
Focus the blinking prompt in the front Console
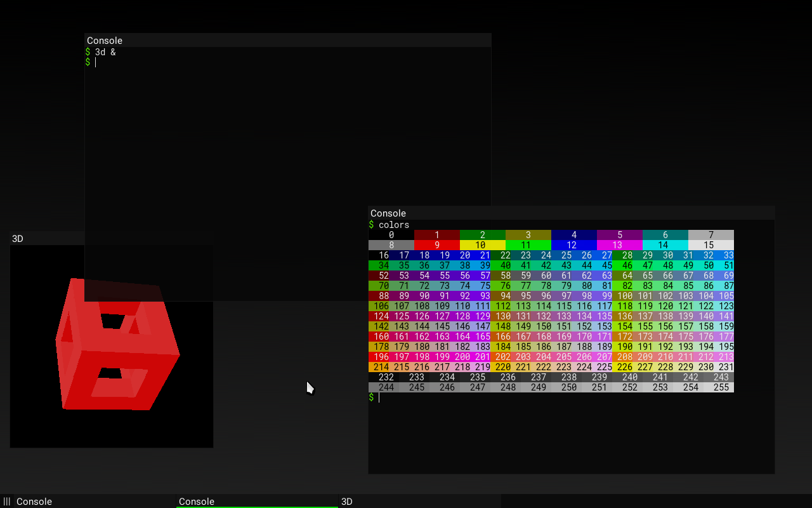point(379,397)
